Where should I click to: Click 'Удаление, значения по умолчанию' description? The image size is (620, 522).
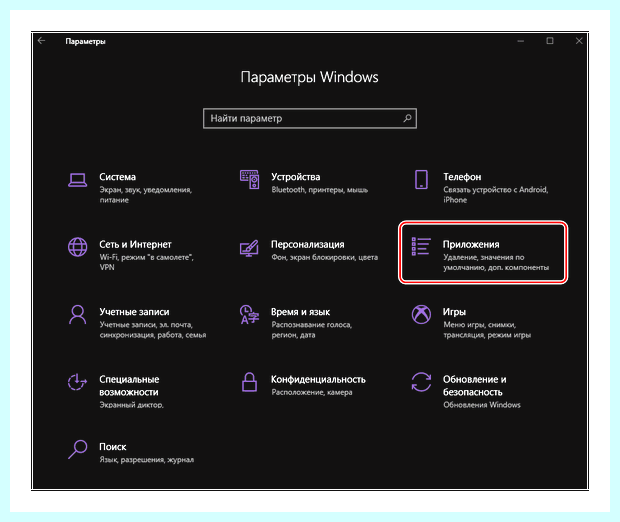[x=496, y=262]
